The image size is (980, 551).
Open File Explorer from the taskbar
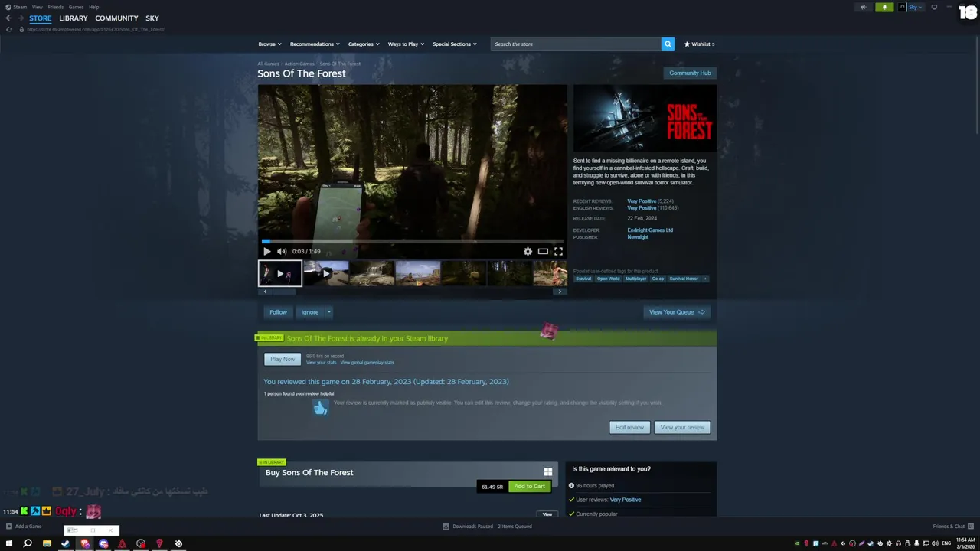click(x=47, y=543)
